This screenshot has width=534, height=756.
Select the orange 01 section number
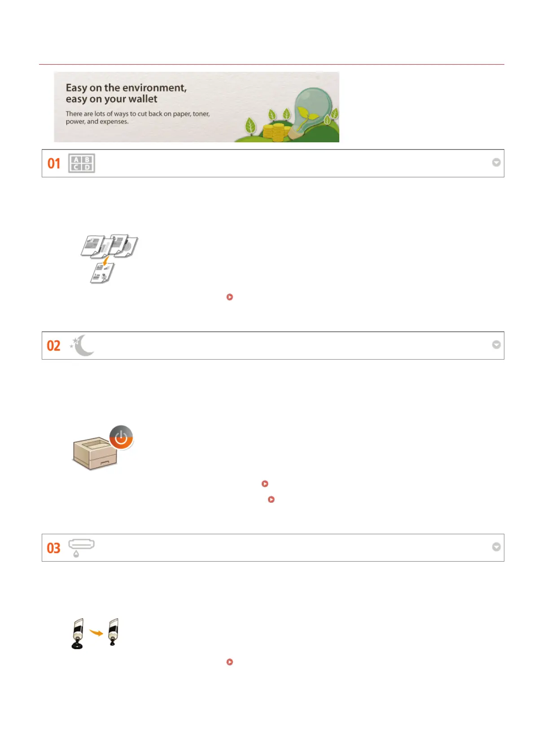(x=54, y=163)
